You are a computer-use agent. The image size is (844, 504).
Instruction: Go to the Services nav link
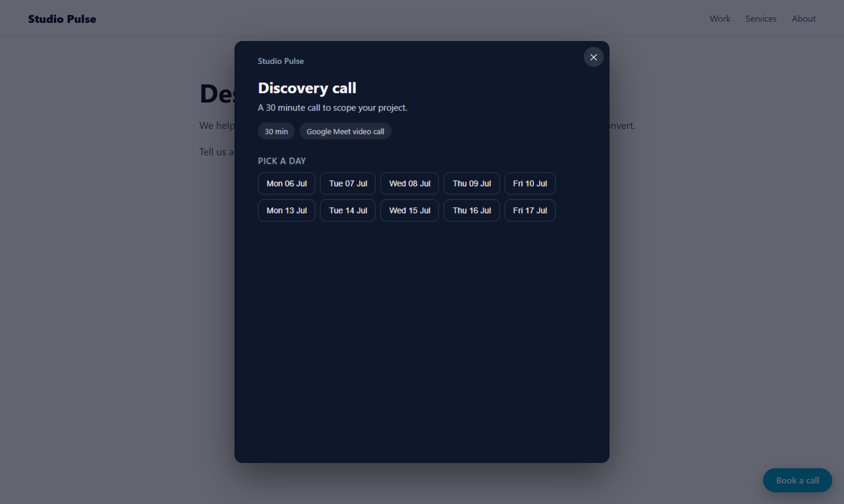761,19
